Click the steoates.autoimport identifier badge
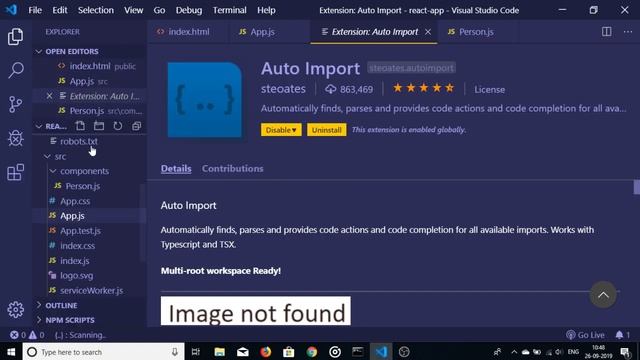640x360 pixels. pyautogui.click(x=411, y=68)
